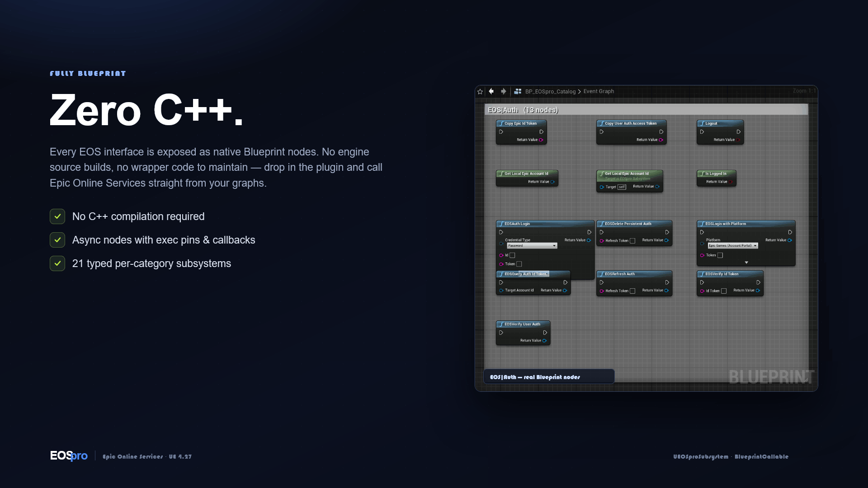Click Target Account Id pin on EOSQuery node
The height and width of the screenshot is (488, 868).
(x=501, y=291)
